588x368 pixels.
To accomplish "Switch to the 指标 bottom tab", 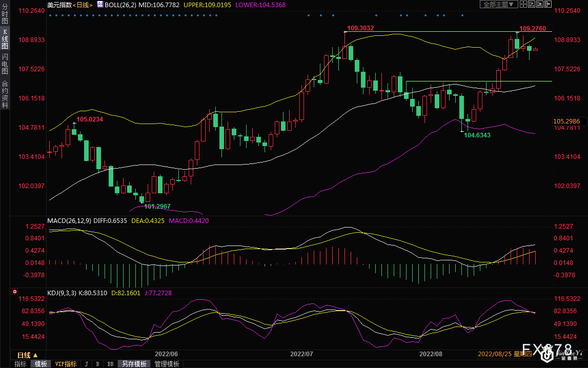I will coord(21,364).
